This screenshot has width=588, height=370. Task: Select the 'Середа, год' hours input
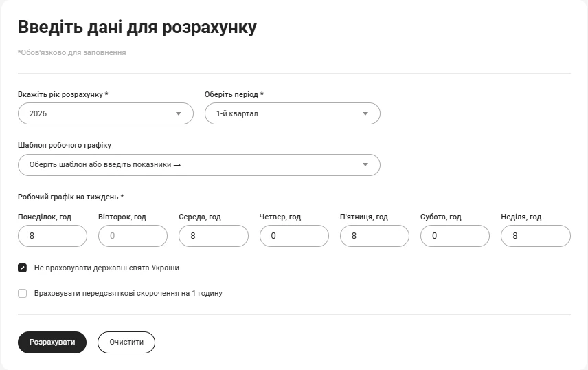[213, 236]
